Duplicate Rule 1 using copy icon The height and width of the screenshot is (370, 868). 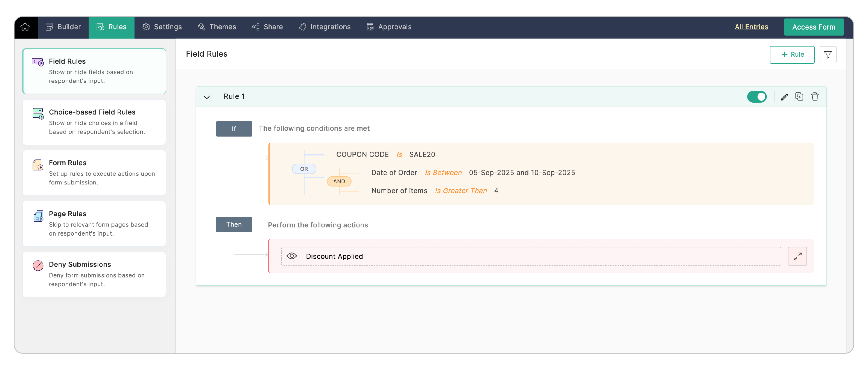pyautogui.click(x=799, y=97)
